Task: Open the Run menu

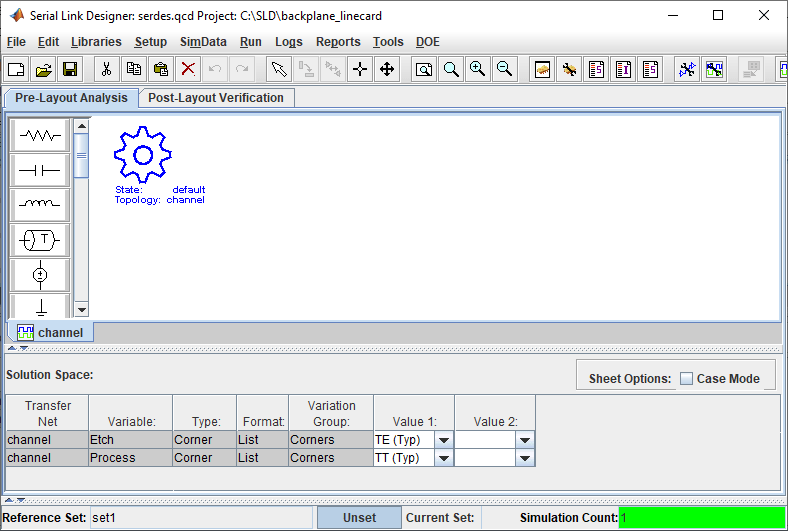Action: click(250, 42)
